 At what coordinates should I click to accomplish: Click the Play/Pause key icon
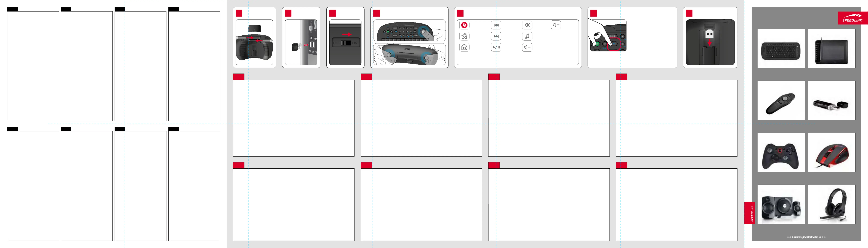click(496, 47)
